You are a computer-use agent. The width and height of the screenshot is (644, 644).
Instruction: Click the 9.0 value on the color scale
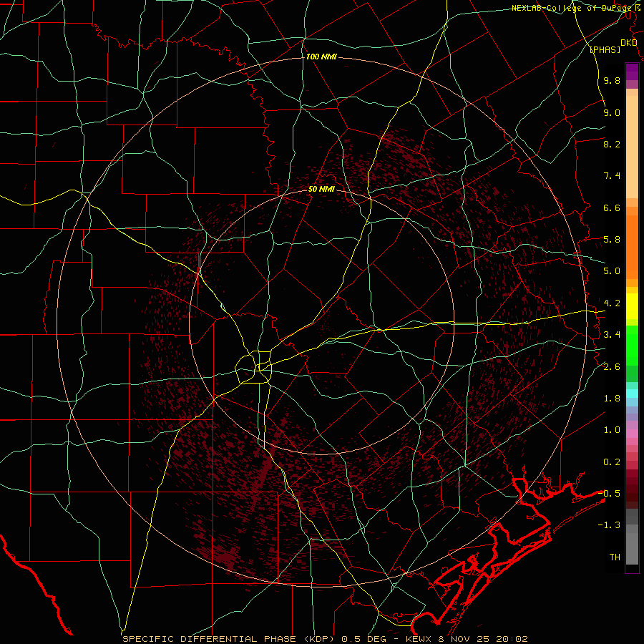coord(612,112)
